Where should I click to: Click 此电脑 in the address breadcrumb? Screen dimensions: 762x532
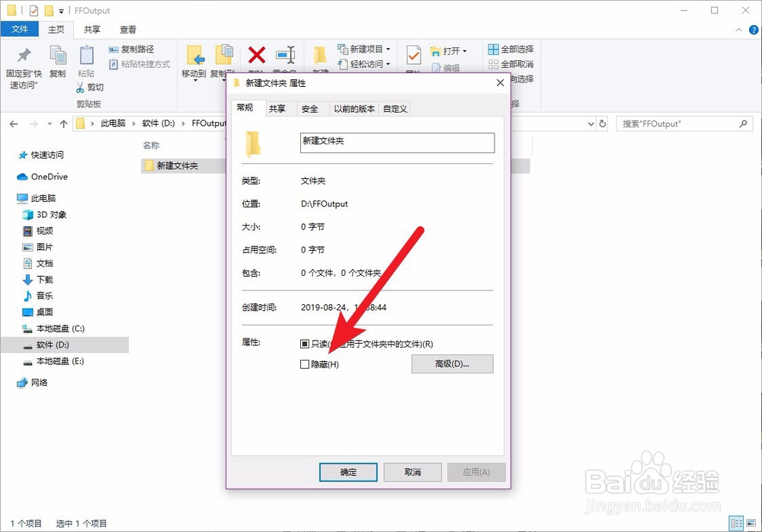[113, 123]
